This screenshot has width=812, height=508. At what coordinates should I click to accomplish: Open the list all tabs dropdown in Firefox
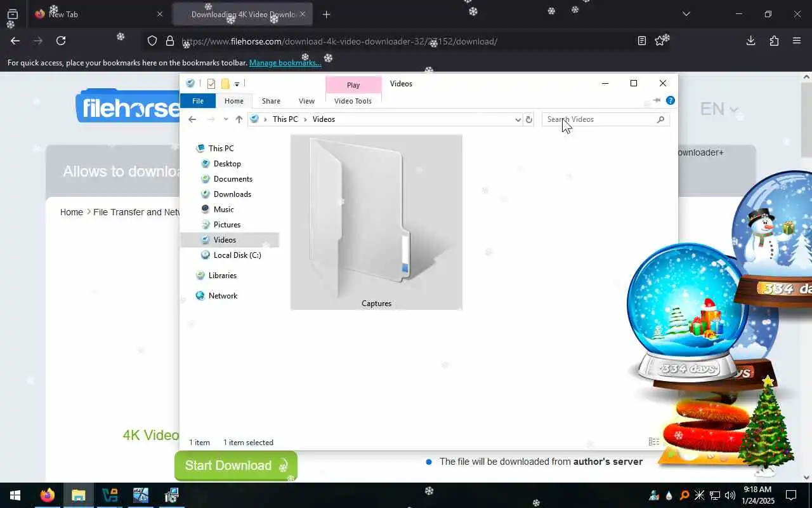(x=686, y=14)
